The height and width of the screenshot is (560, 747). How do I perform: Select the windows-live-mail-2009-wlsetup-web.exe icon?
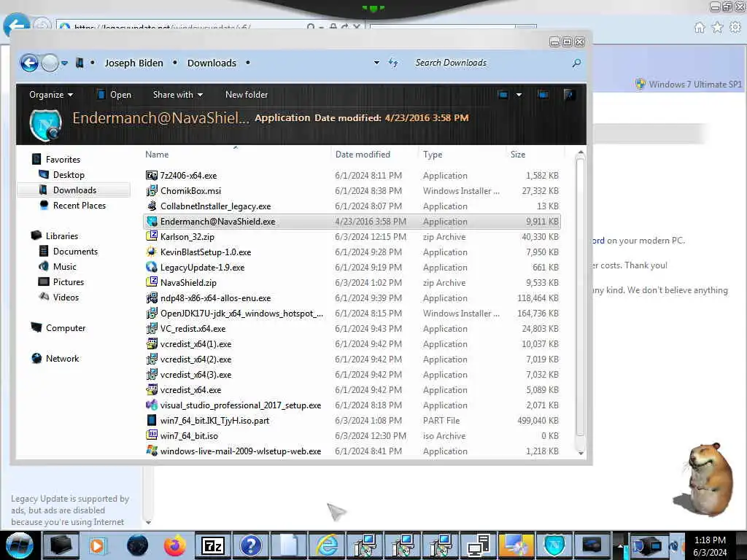[x=152, y=451]
